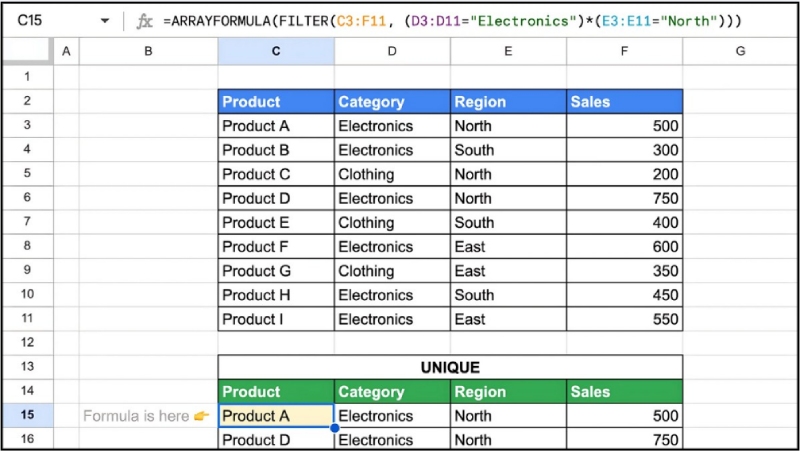Open the Name box dropdown arrow
The width and height of the screenshot is (800, 451).
click(x=105, y=21)
